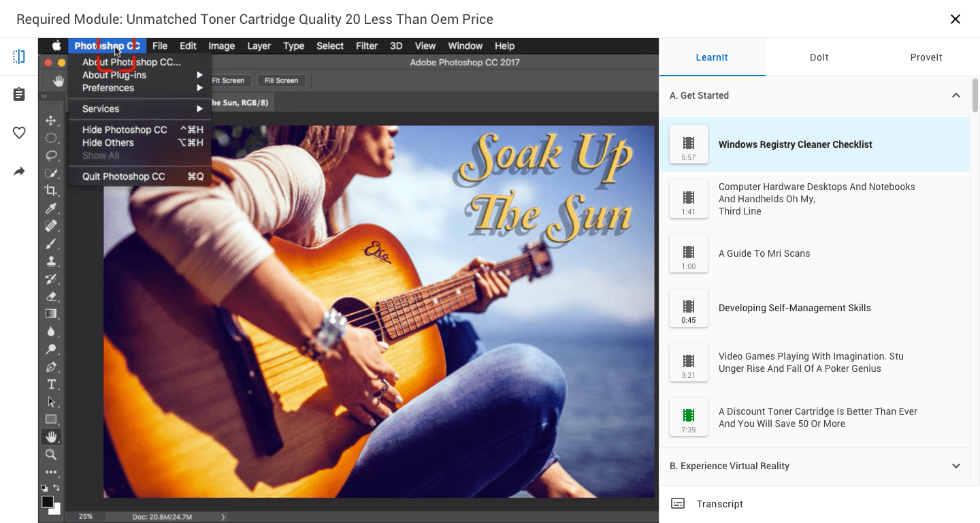Screen dimensions: 980x523
Task: Select the Lasso tool
Action: pos(51,155)
